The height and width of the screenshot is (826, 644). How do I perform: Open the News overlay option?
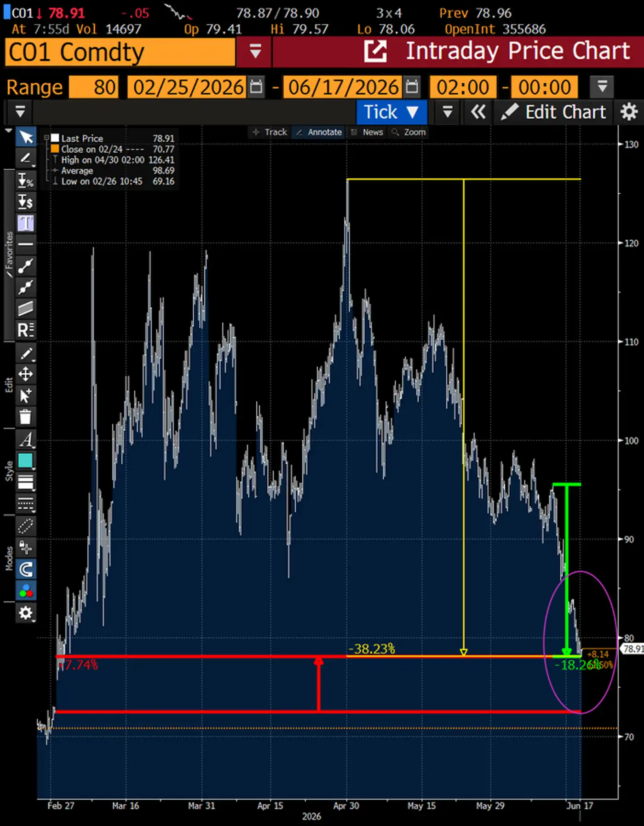[367, 132]
